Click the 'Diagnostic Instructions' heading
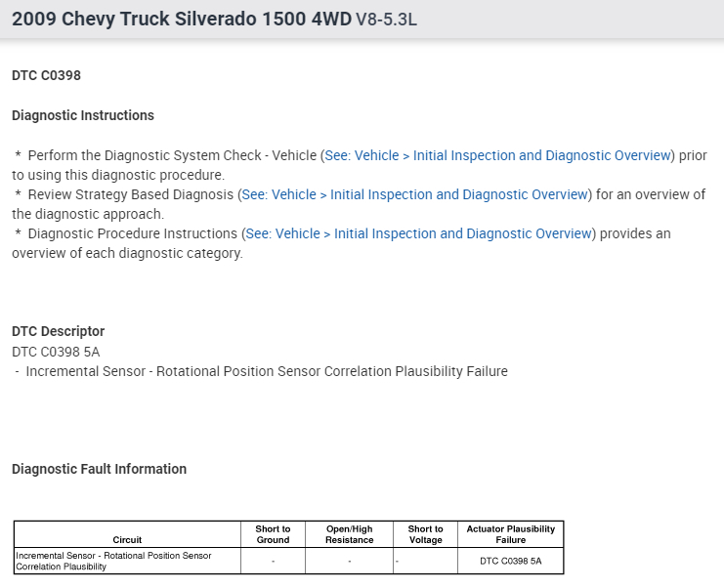724x588 pixels. (x=83, y=115)
